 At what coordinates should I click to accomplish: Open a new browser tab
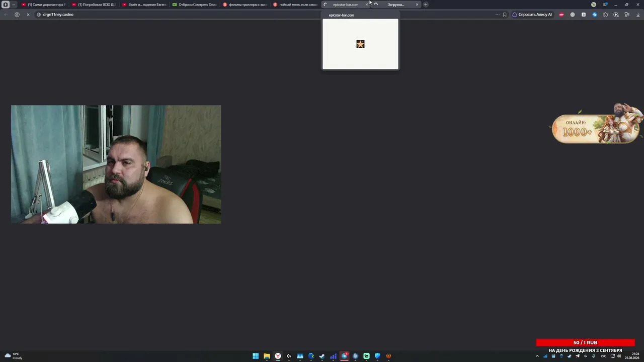pyautogui.click(x=426, y=5)
